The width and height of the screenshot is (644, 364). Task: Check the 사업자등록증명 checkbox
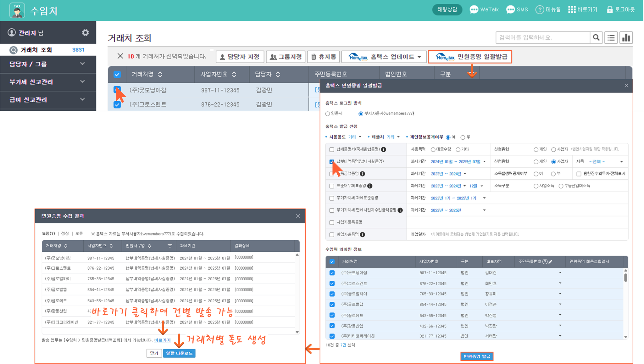coord(332,222)
